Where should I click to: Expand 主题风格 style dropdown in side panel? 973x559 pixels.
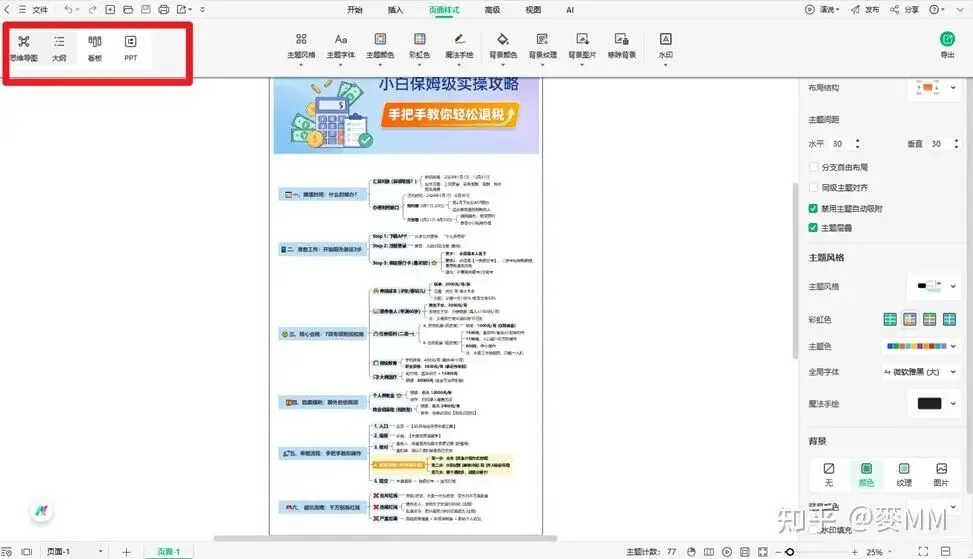point(953,286)
